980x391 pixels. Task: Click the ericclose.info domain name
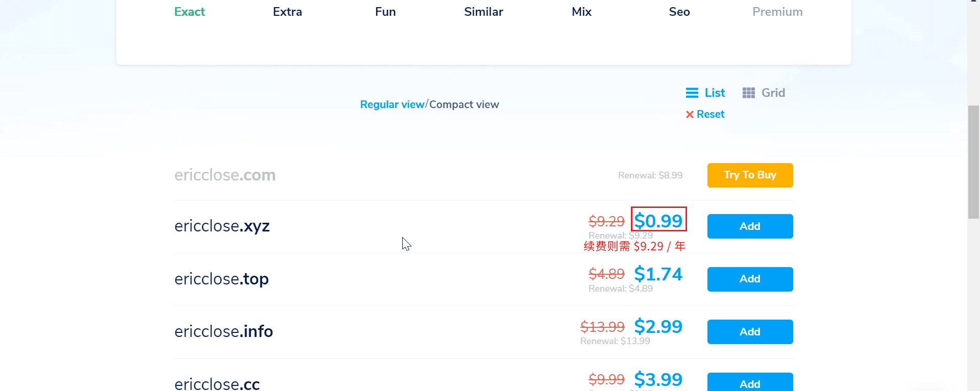click(224, 331)
